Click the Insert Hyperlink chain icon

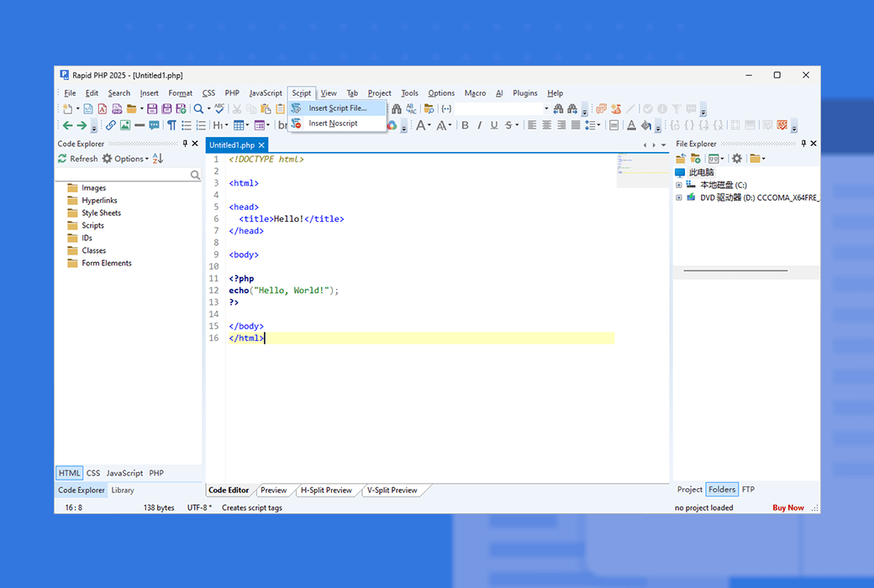111,125
